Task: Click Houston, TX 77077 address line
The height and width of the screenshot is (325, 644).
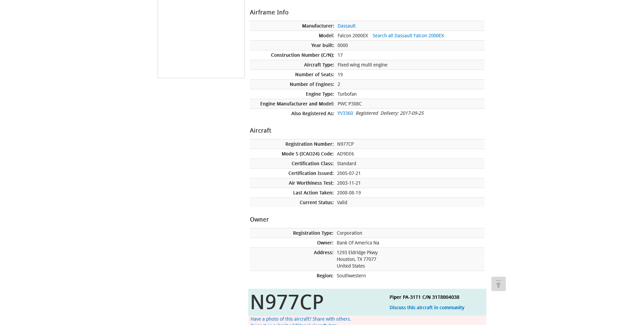Action: click(x=357, y=259)
